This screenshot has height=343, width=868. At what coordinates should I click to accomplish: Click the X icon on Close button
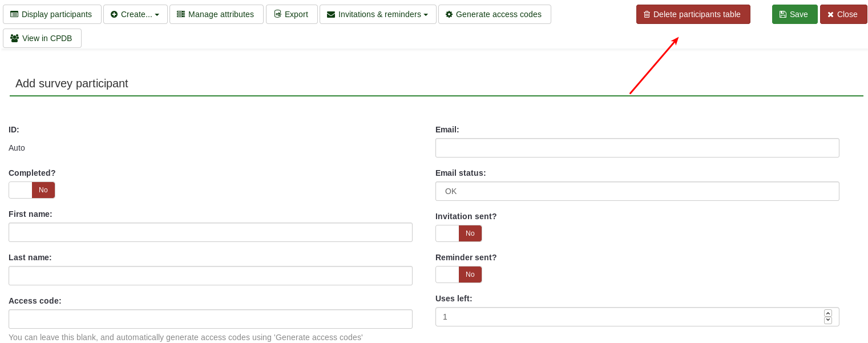tap(830, 14)
